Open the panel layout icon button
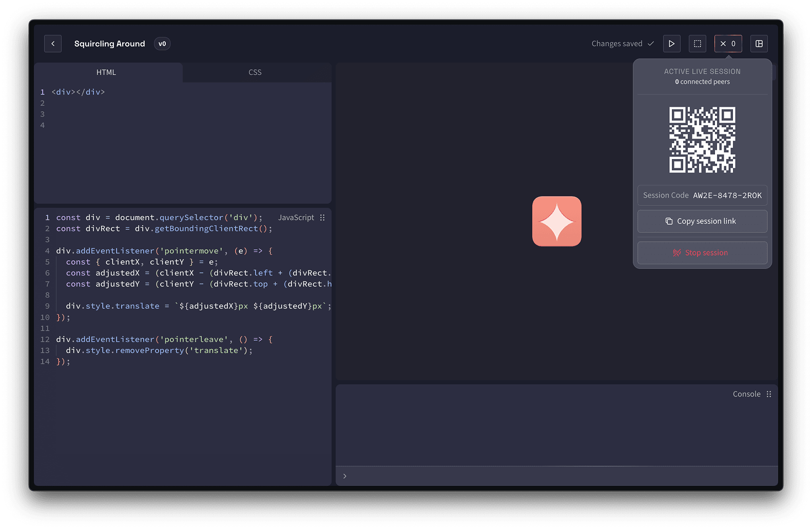 759,44
